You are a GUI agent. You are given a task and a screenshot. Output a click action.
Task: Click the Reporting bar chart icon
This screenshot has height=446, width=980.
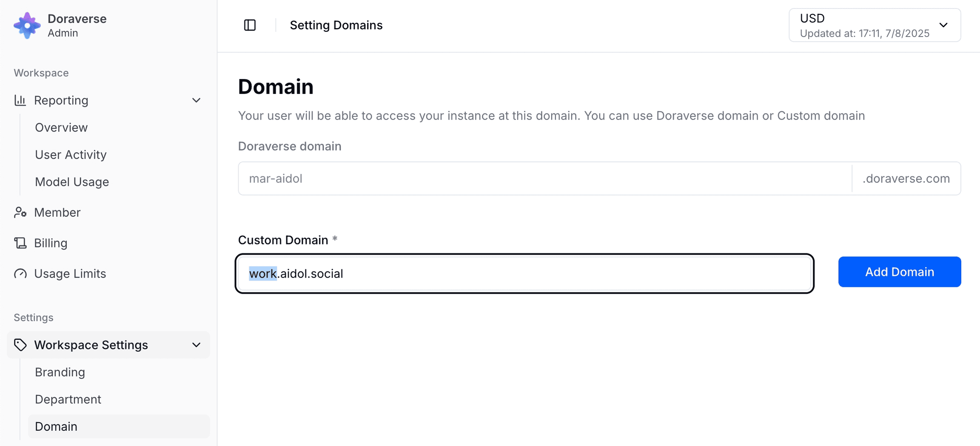coord(20,100)
